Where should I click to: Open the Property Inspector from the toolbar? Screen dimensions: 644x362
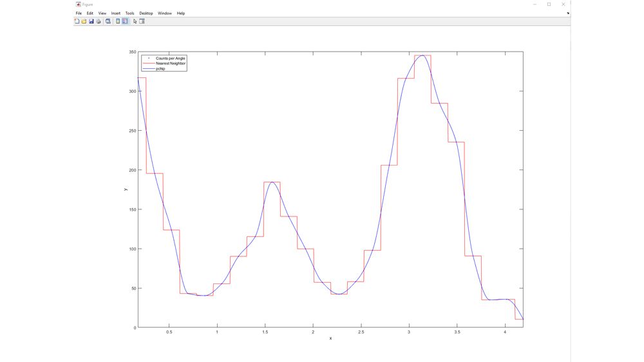click(x=142, y=21)
